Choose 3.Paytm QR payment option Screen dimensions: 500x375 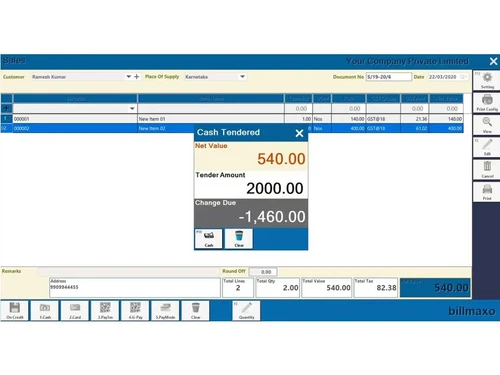coord(105,311)
